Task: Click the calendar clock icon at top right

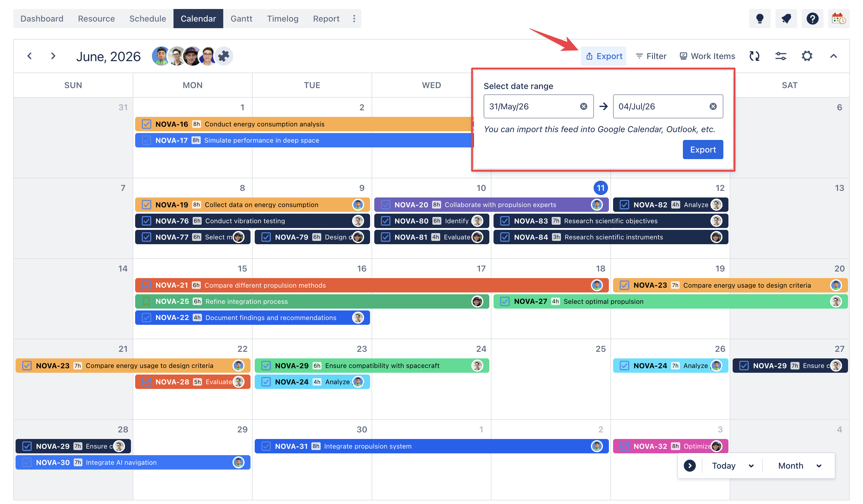Action: click(x=838, y=19)
